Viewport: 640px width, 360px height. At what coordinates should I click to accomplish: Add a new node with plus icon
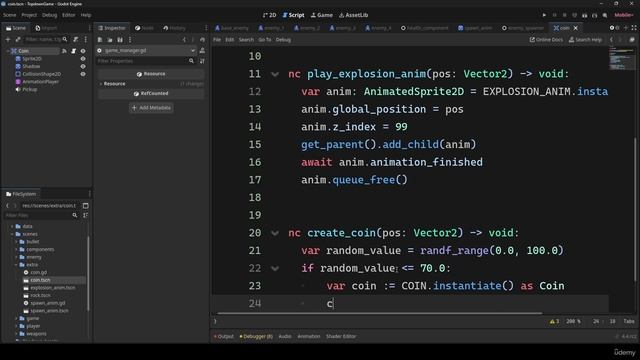[8, 40]
